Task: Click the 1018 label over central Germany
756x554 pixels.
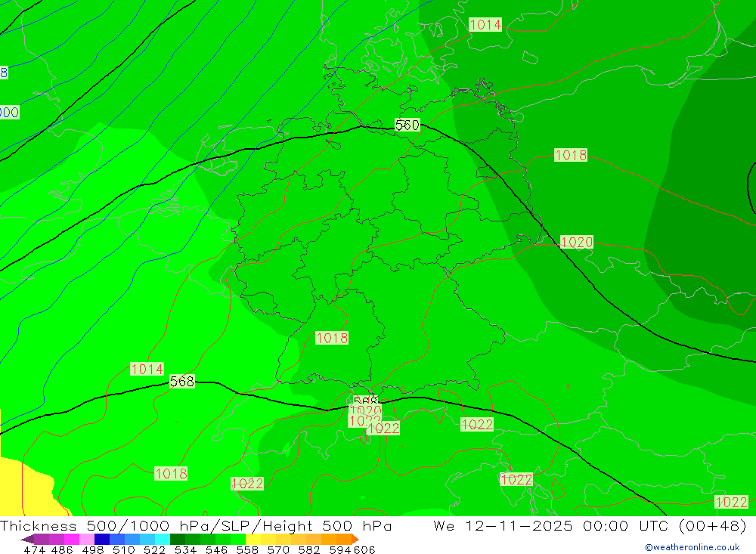Action: (x=332, y=338)
